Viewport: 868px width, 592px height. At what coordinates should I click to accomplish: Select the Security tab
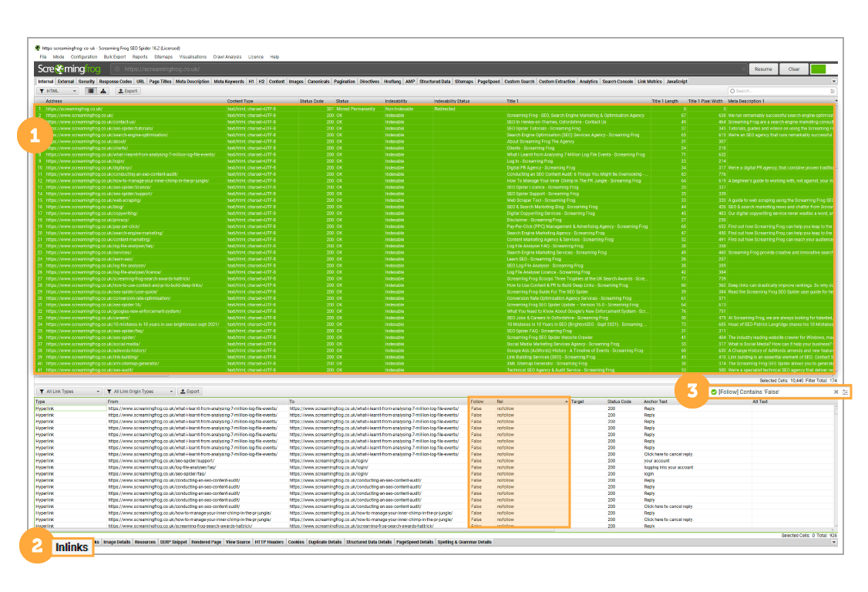click(86, 82)
